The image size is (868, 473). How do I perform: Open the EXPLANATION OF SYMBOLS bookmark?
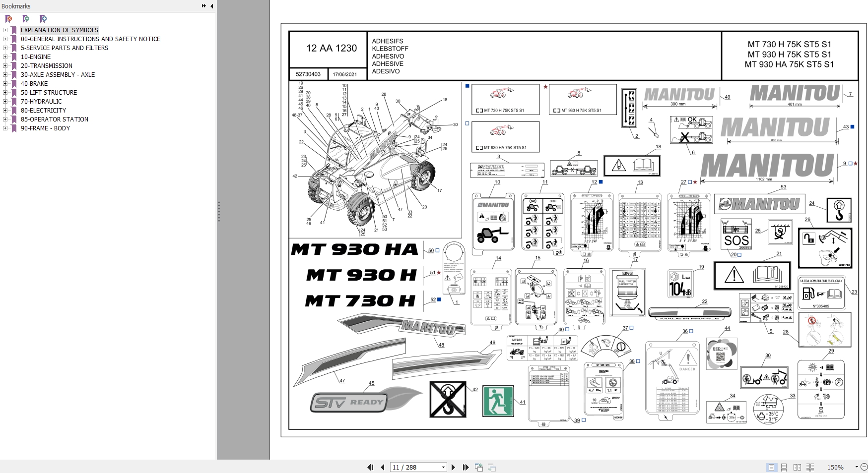point(60,30)
